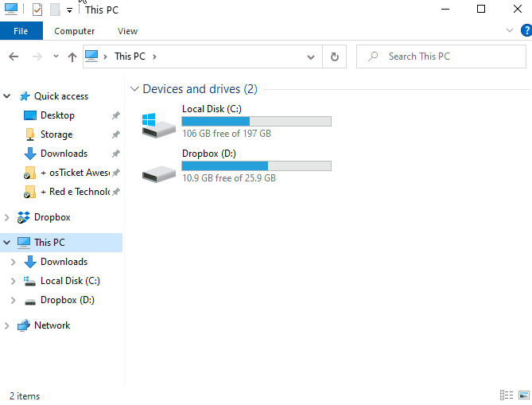Expand Dropbox (D:) tree node
Viewport: 532px width, 405px height.
pyautogui.click(x=14, y=300)
